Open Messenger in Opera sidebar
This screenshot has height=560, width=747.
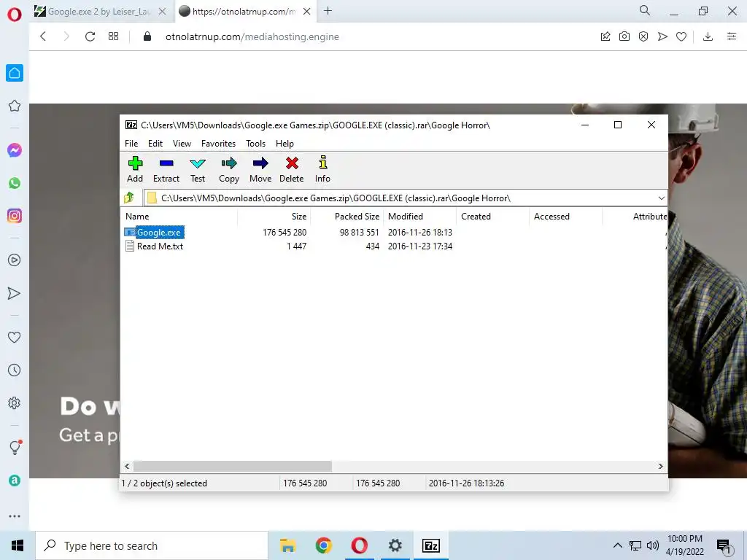[15, 150]
